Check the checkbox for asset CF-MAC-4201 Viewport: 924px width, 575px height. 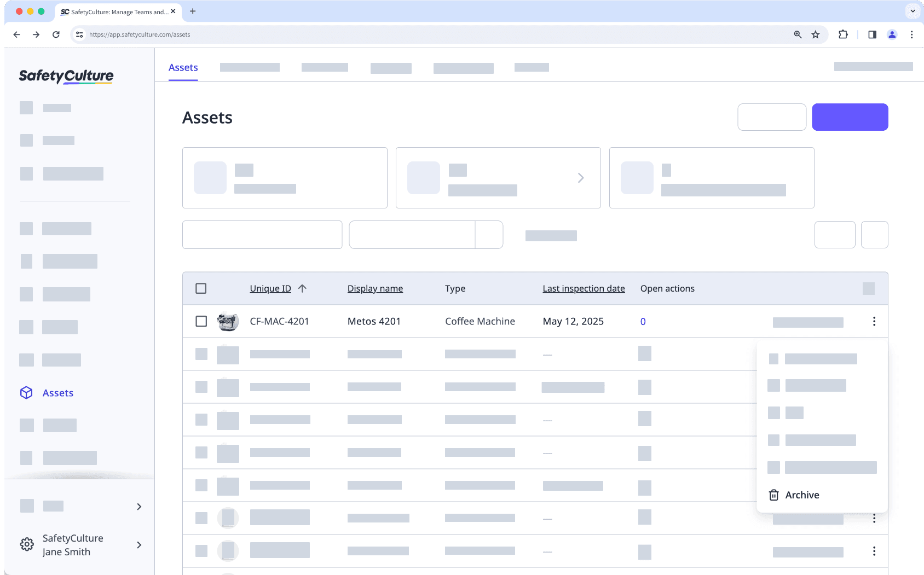[x=201, y=321]
